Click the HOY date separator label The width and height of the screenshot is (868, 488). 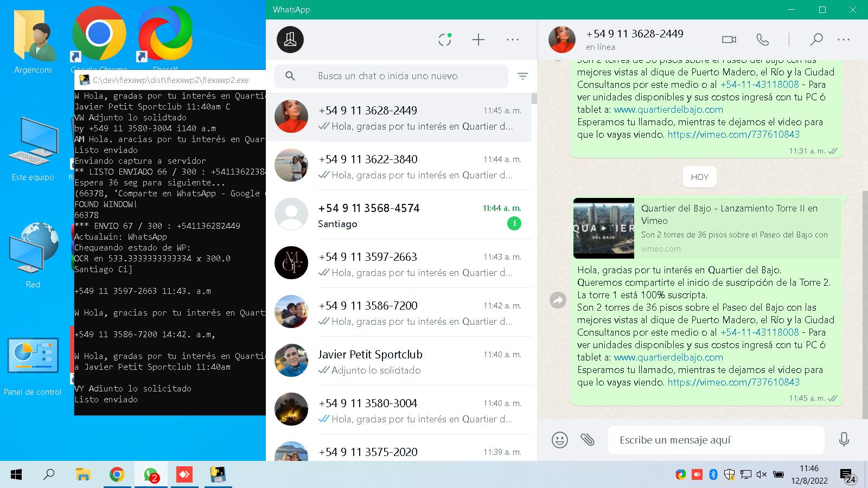[x=700, y=177]
